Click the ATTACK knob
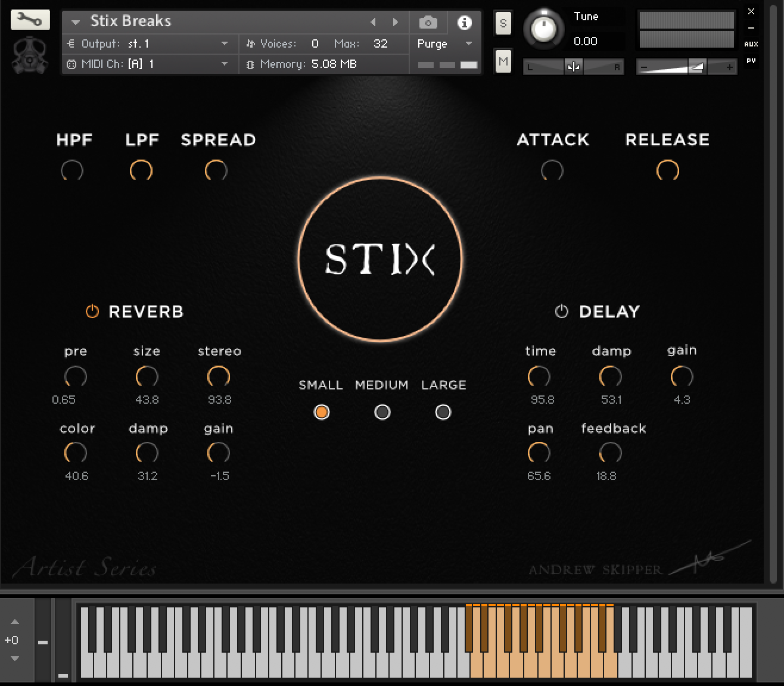The image size is (784, 686). (552, 171)
